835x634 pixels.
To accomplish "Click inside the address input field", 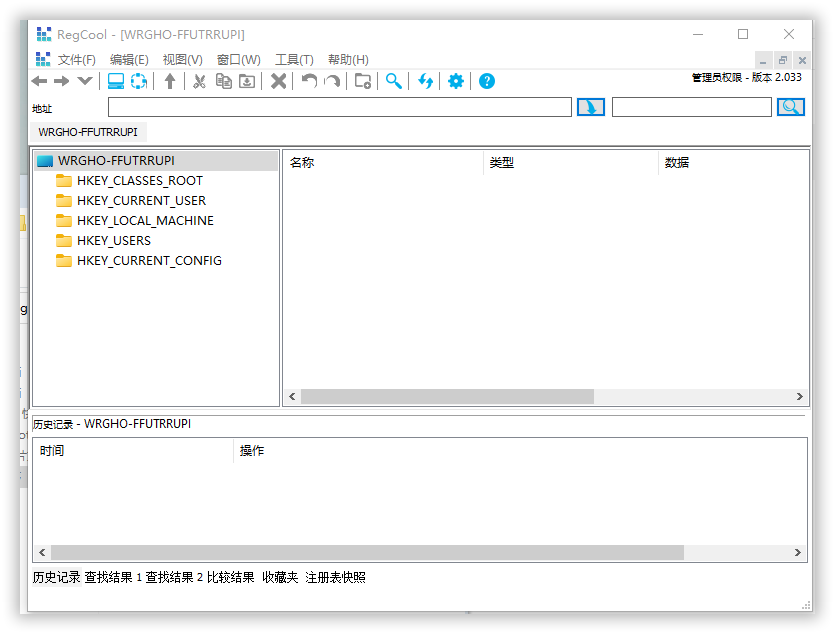I will point(340,107).
